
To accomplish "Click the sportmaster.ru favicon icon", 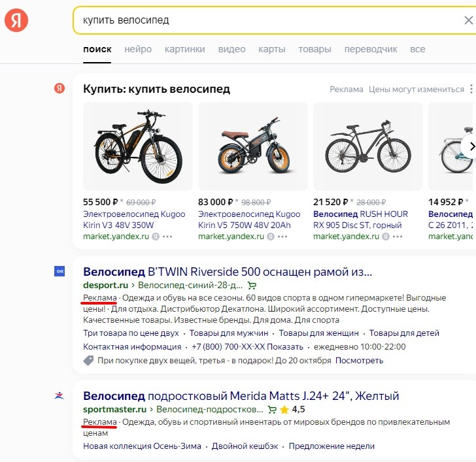I will [x=59, y=395].
